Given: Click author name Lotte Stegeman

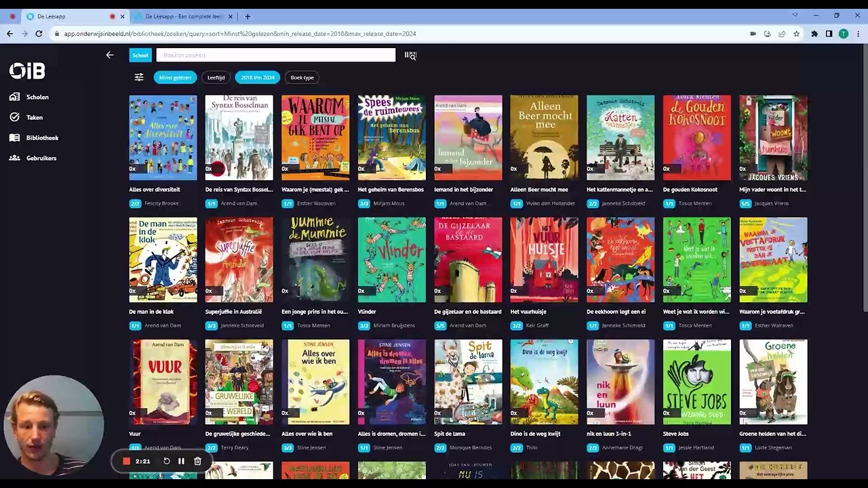Looking at the screenshot, I should pos(773,447).
